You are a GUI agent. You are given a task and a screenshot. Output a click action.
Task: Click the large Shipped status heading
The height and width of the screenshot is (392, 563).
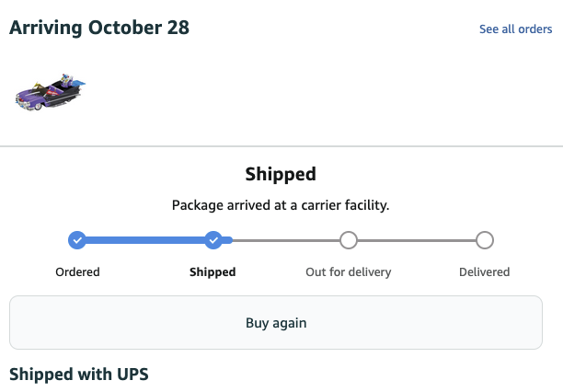[x=281, y=174]
